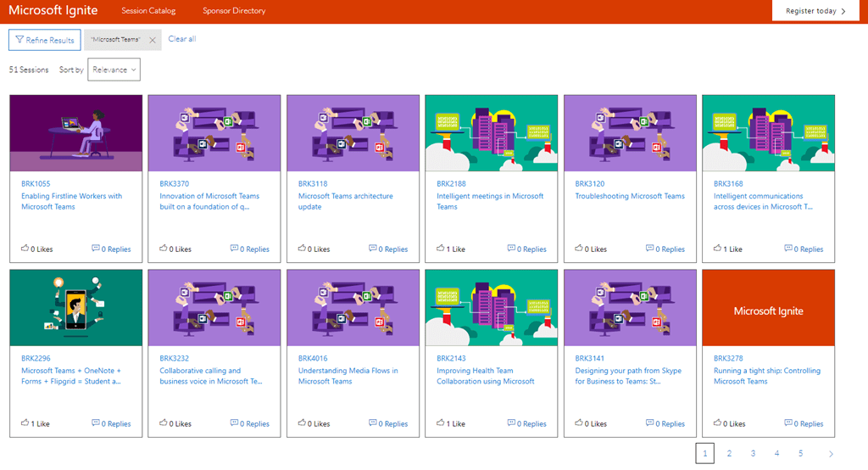
Task: Go to next results page arrow
Action: pos(831,453)
